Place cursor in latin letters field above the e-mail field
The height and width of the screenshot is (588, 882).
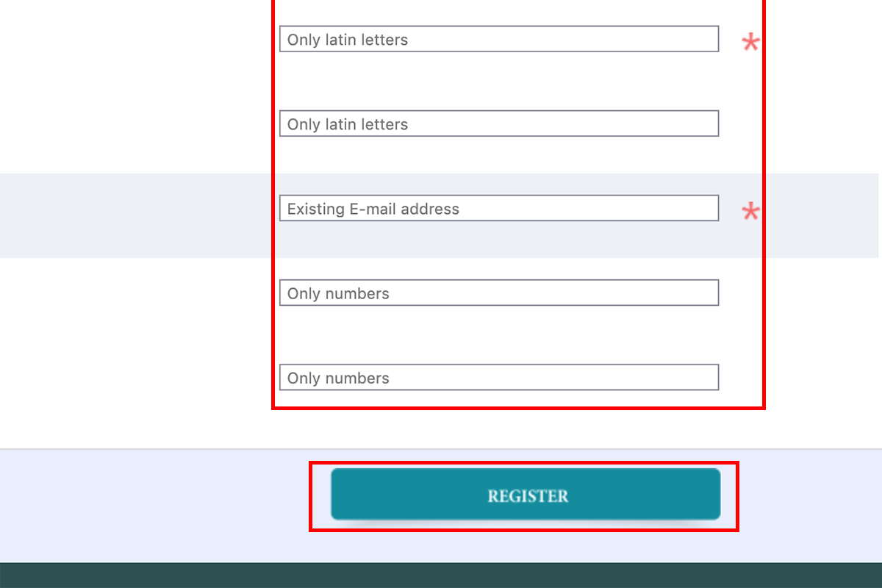pos(499,123)
